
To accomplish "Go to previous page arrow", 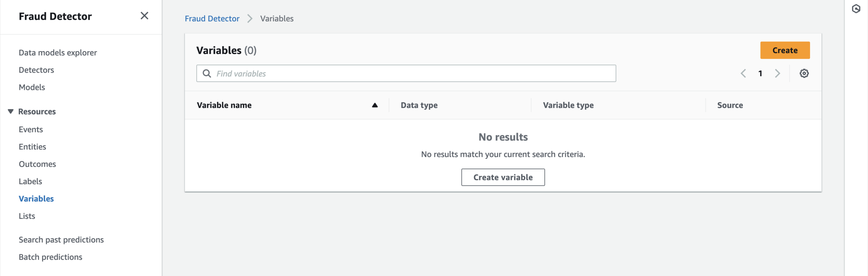I will [x=743, y=73].
